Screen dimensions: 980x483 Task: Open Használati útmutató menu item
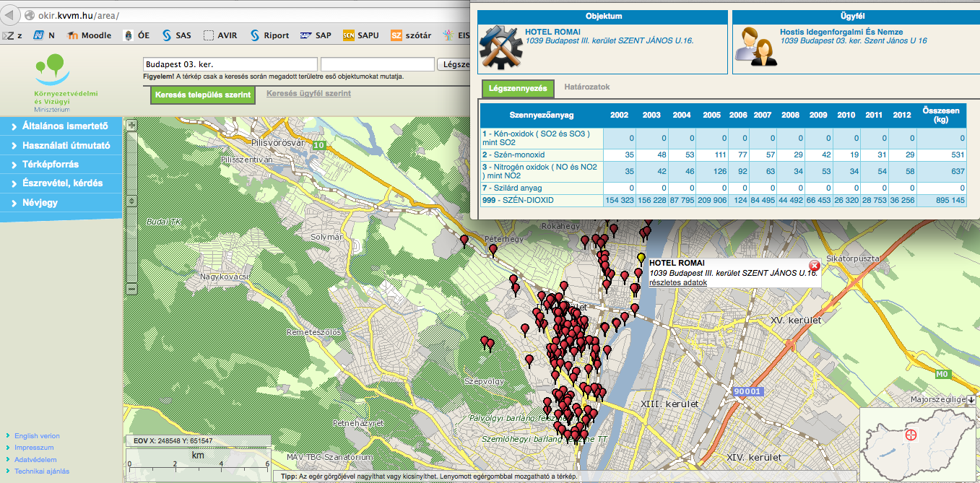click(x=61, y=145)
